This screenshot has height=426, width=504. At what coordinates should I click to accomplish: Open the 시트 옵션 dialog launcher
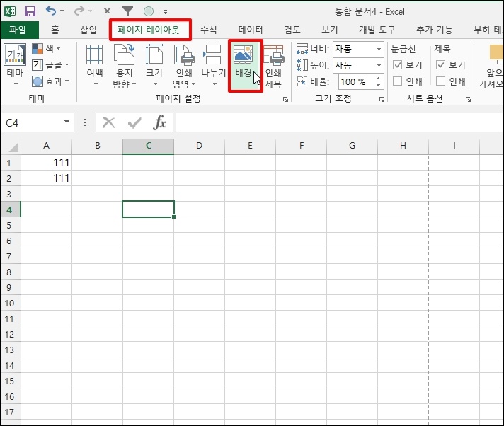pos(468,99)
